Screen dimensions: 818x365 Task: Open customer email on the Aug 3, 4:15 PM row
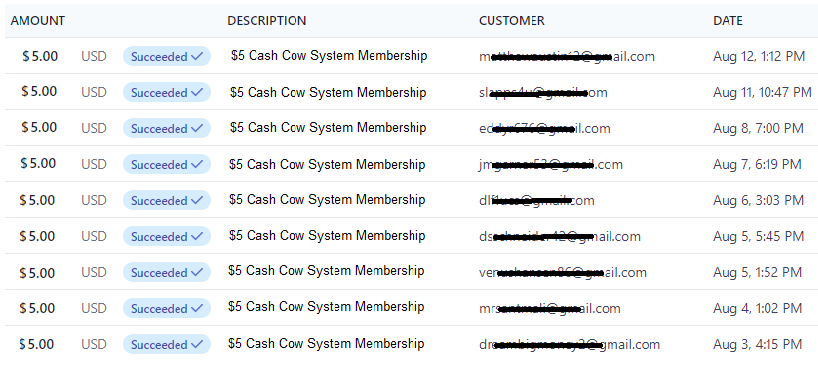click(x=569, y=345)
